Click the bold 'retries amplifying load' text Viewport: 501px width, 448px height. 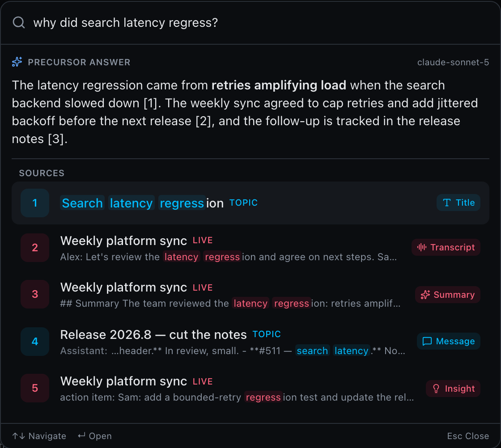click(x=279, y=85)
